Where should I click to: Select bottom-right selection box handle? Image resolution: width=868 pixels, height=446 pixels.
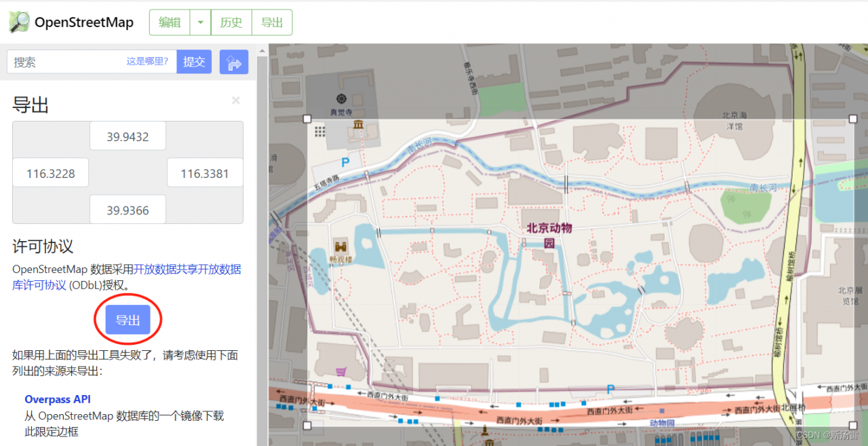853,426
